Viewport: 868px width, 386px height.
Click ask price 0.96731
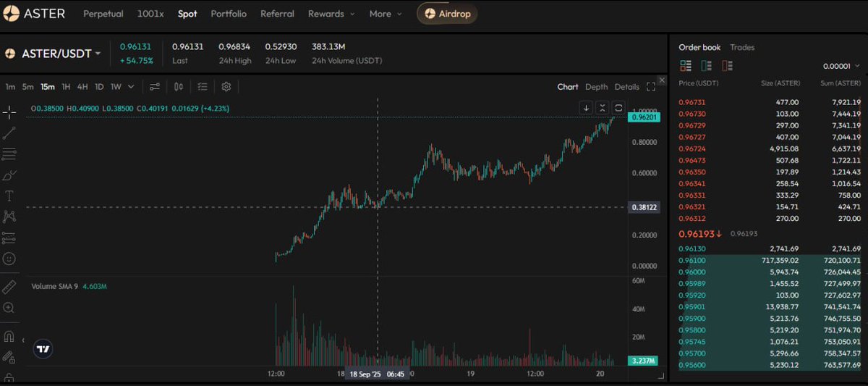tap(691, 102)
